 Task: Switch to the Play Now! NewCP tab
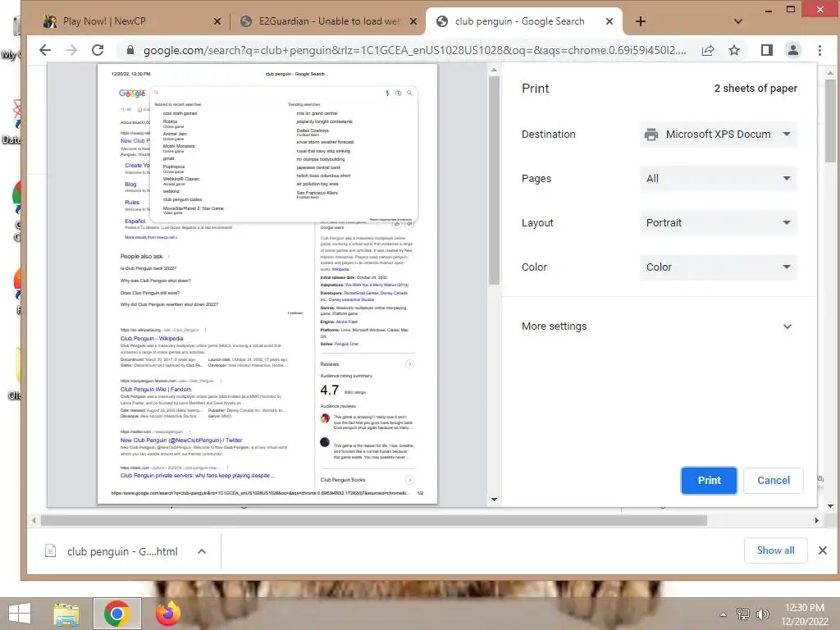click(129, 21)
